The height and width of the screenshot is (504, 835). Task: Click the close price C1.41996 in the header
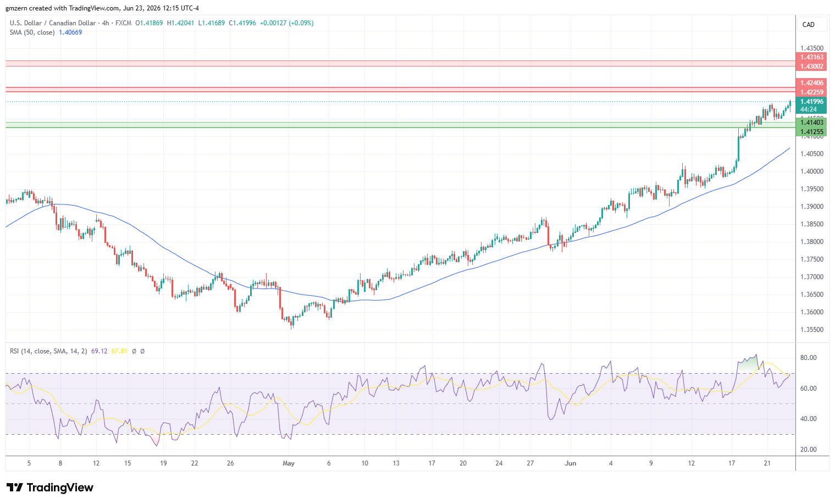click(242, 23)
